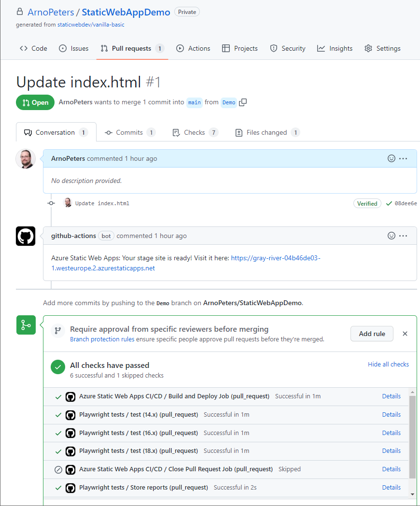The height and width of the screenshot is (506, 420).
Task: Click GitHub icon beside Playwright test 14.x
Action: pyautogui.click(x=70, y=415)
